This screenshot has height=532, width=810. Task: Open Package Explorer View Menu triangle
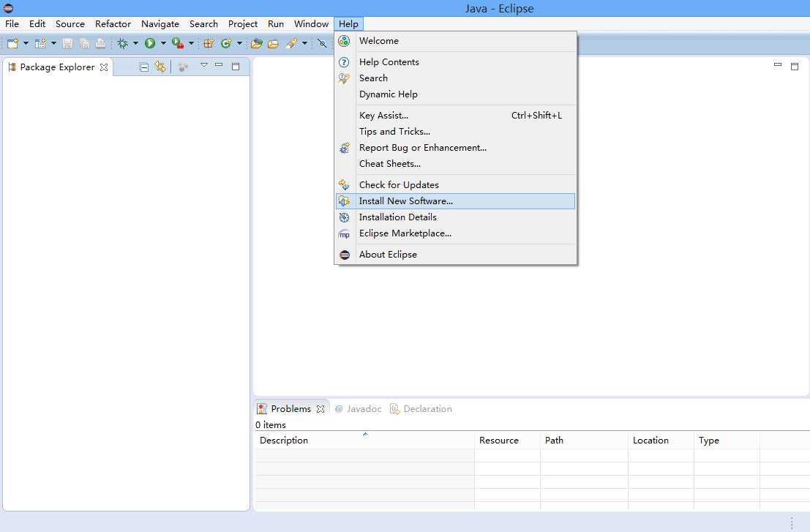tap(204, 65)
